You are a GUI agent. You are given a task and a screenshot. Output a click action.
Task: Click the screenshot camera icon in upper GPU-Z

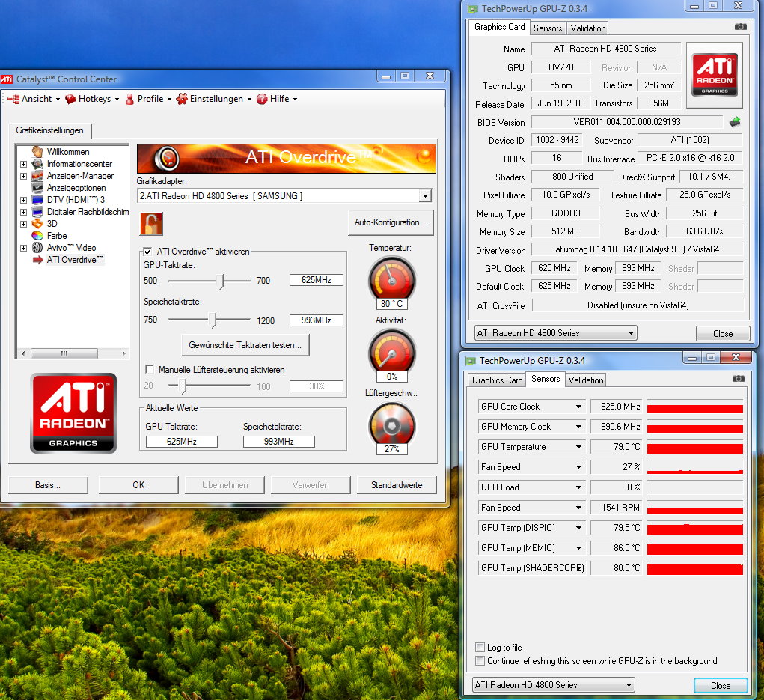pos(741,27)
